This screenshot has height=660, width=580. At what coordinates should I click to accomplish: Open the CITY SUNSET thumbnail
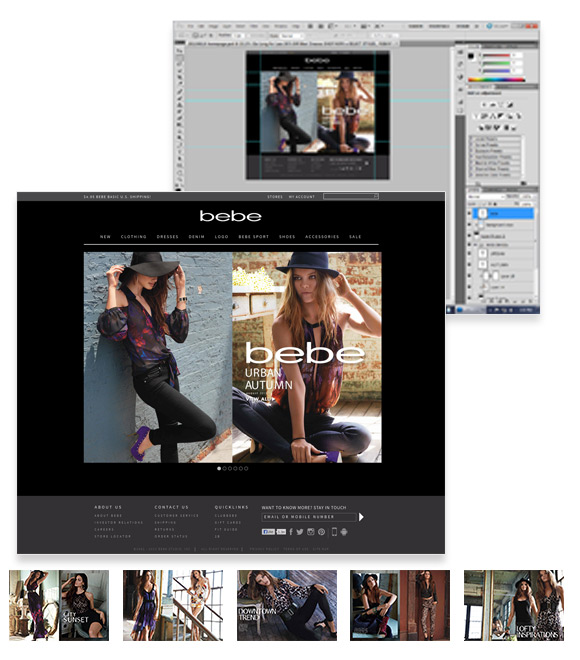coord(59,606)
